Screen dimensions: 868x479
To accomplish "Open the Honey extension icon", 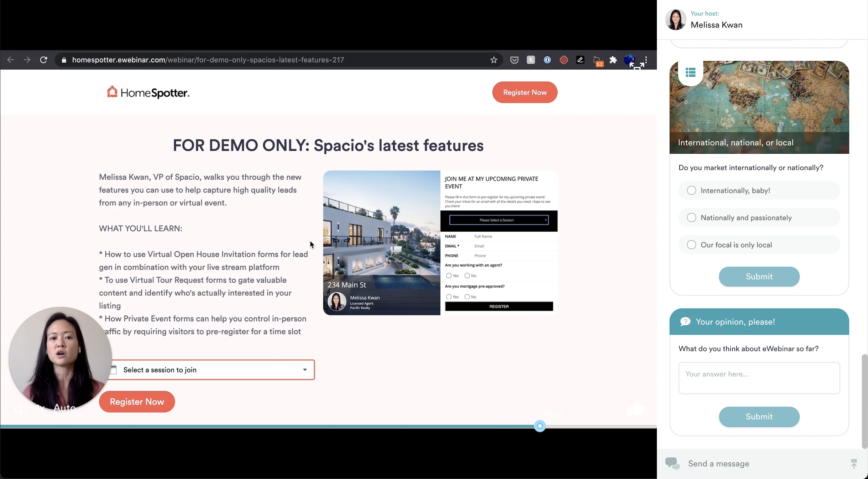I will pos(531,60).
